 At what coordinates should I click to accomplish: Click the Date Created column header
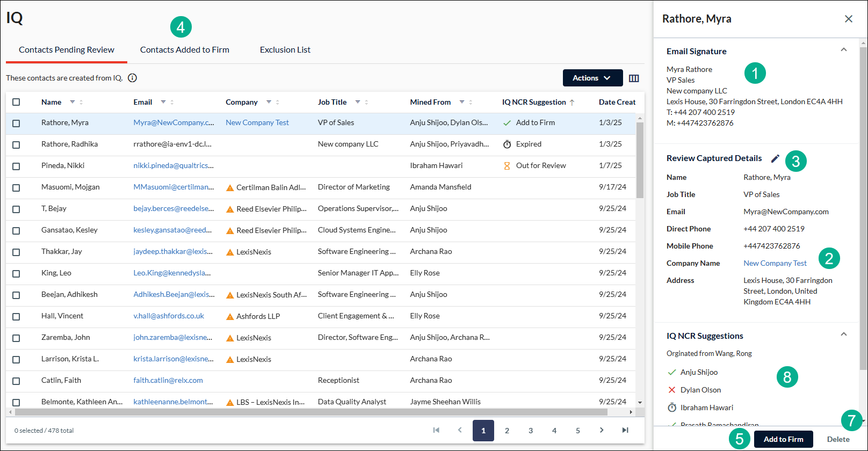point(617,102)
